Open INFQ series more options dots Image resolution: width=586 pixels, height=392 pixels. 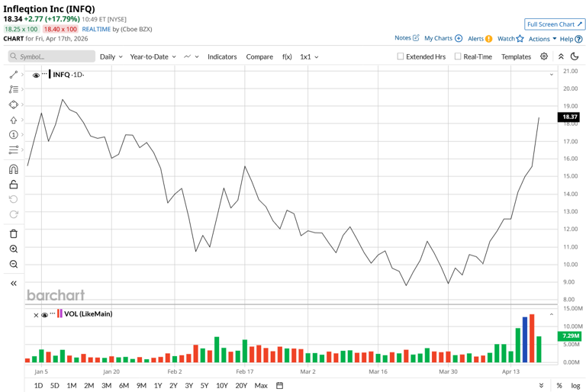coord(44,73)
